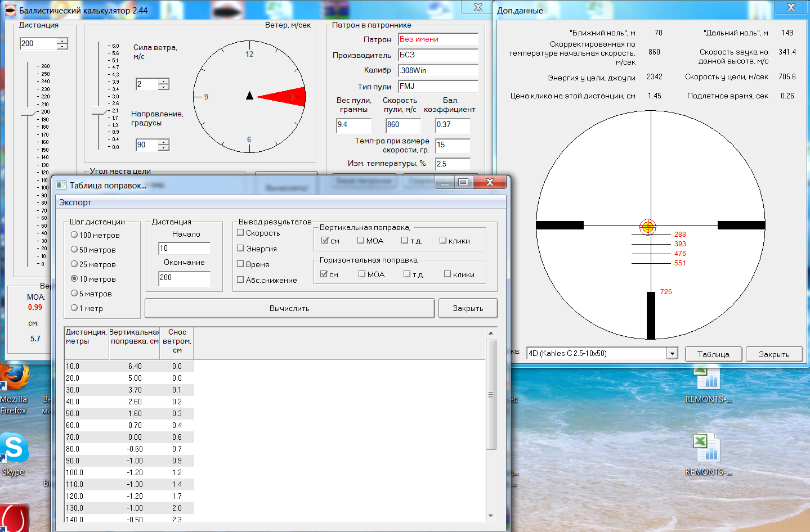Click the Таблица button
Image resolution: width=810 pixels, height=532 pixels.
(x=713, y=354)
